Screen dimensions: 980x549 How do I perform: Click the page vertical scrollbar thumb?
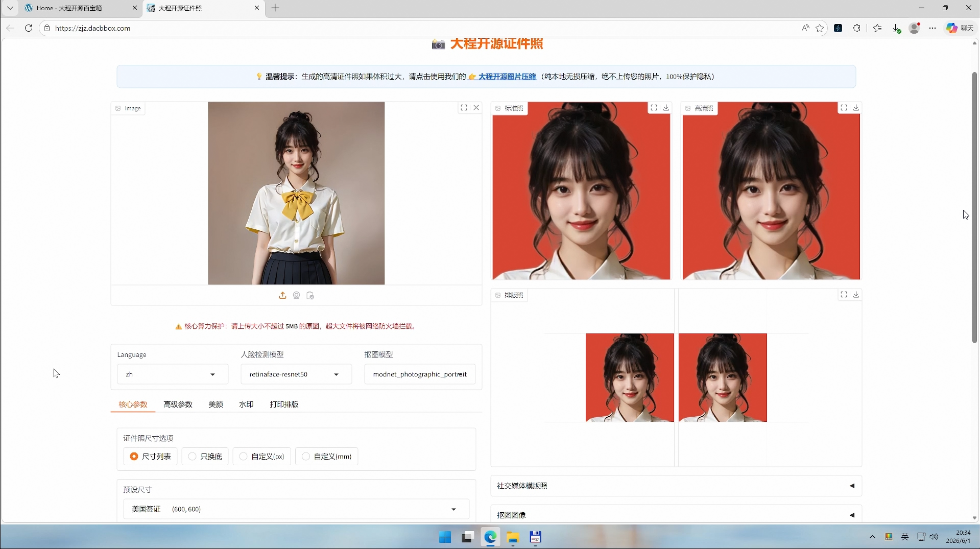click(x=974, y=207)
